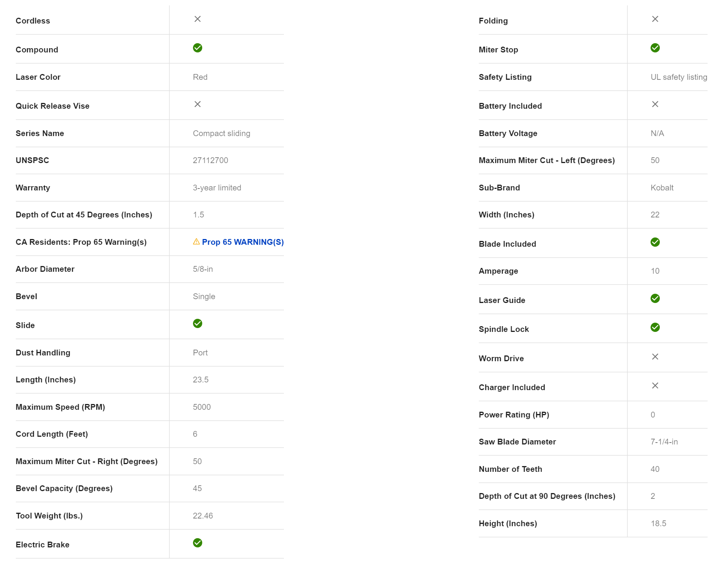The width and height of the screenshot is (728, 574).
Task: Click the Prop 65 WARNING(S) link
Action: pos(243,242)
